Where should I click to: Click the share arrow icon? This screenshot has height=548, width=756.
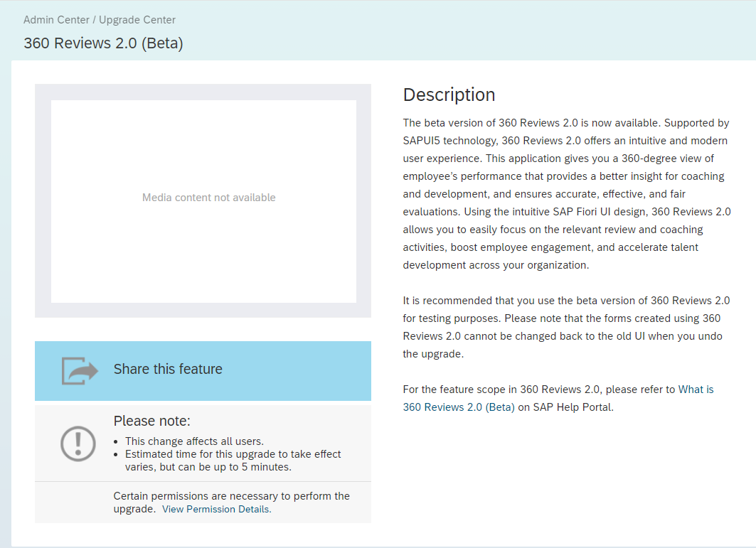point(80,370)
